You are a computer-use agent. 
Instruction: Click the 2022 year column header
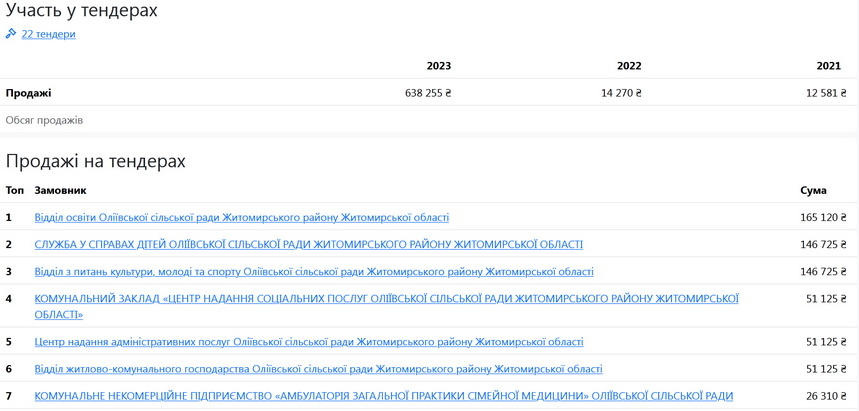coord(628,66)
